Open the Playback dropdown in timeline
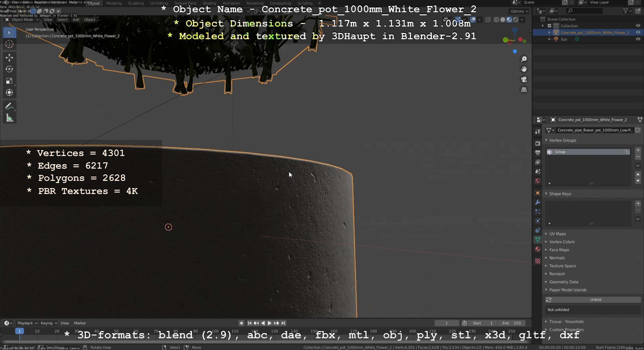Image resolution: width=644 pixels, height=350 pixels. click(x=27, y=323)
